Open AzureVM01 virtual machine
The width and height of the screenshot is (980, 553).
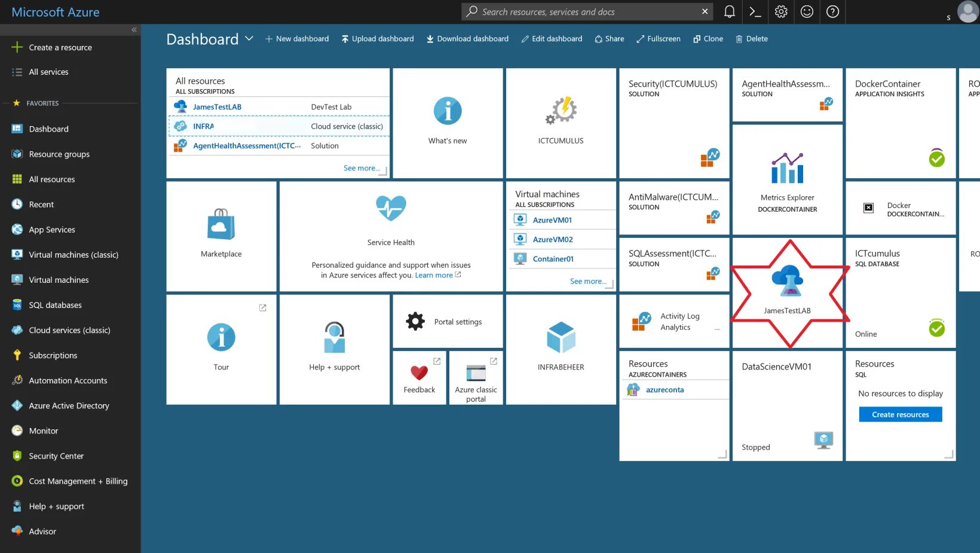(552, 220)
